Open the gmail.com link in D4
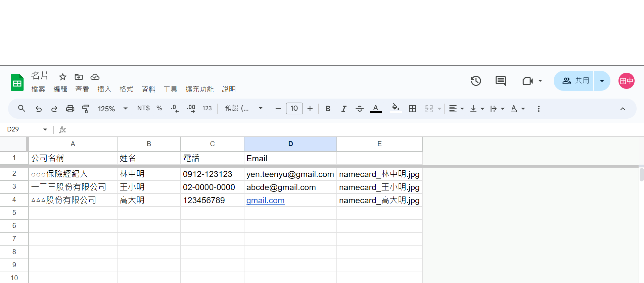The height and width of the screenshot is (283, 644). tap(265, 201)
